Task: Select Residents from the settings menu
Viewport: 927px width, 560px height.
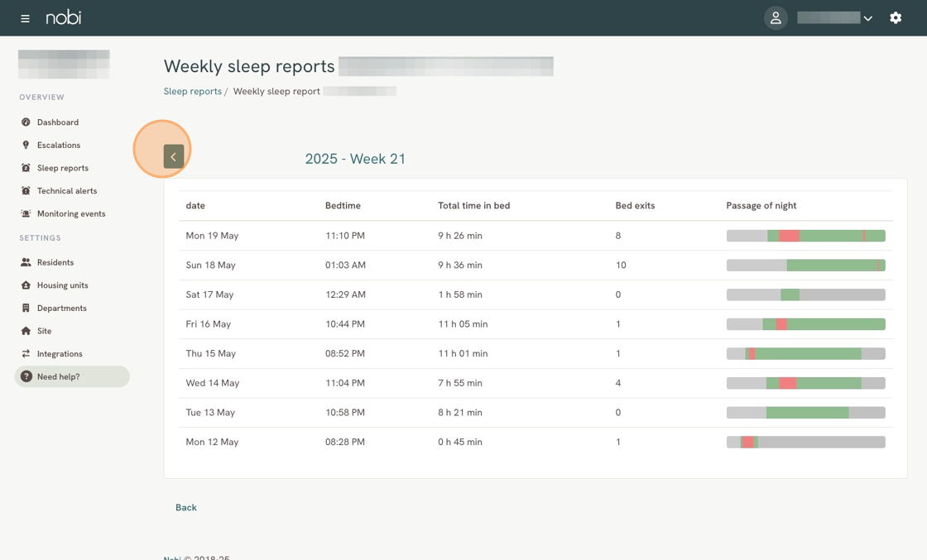Action: 55,262
